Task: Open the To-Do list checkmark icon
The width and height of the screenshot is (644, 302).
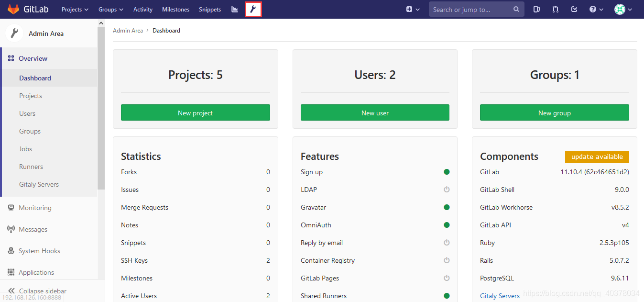Action: [x=574, y=9]
